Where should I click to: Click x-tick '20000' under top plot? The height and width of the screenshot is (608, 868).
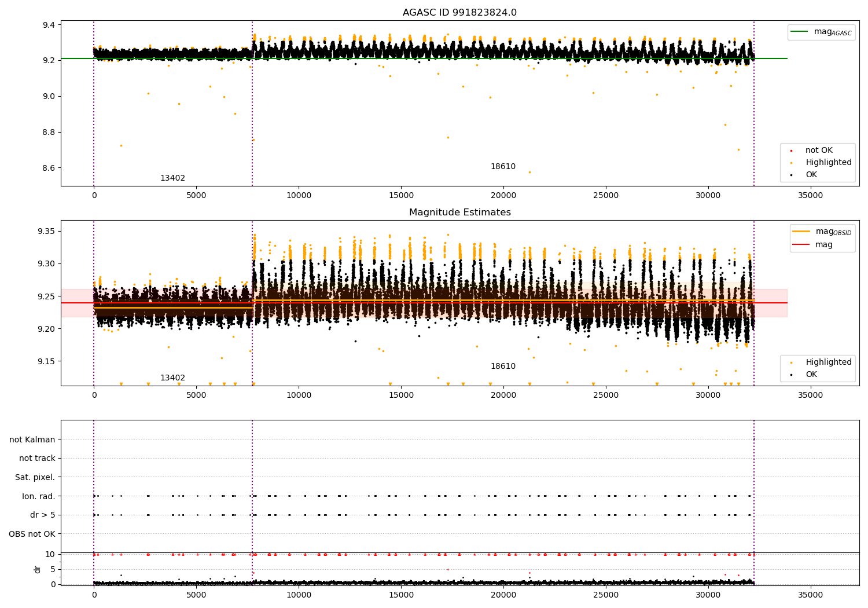click(503, 196)
